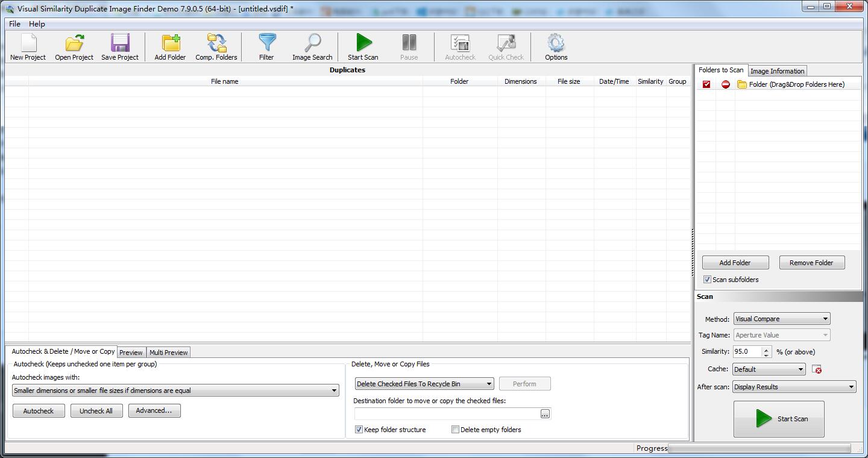
Task: Click the Quick Check toolbar icon
Action: pos(506,47)
